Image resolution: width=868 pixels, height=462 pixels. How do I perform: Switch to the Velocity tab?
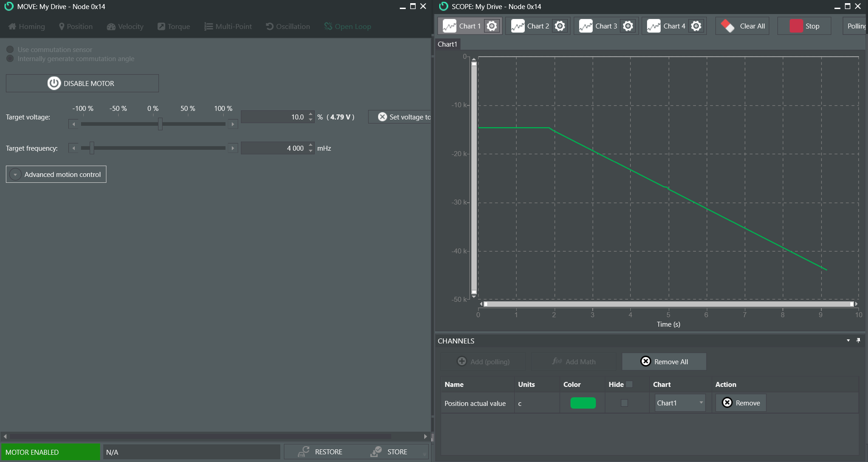(125, 26)
